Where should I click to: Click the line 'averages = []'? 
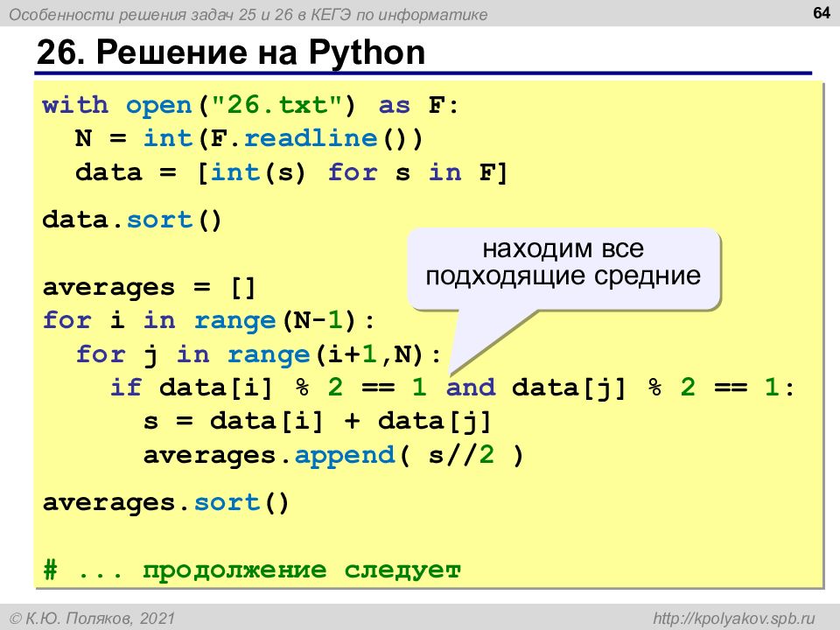149,288
